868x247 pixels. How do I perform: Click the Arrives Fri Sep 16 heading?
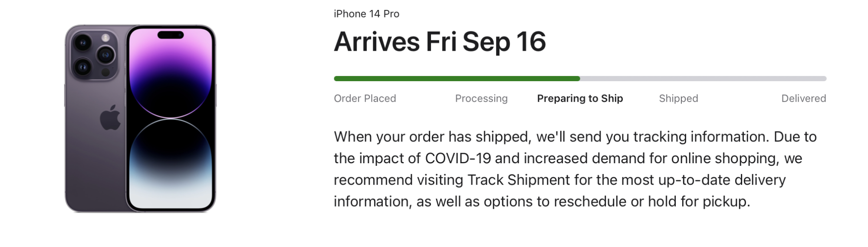pos(439,42)
